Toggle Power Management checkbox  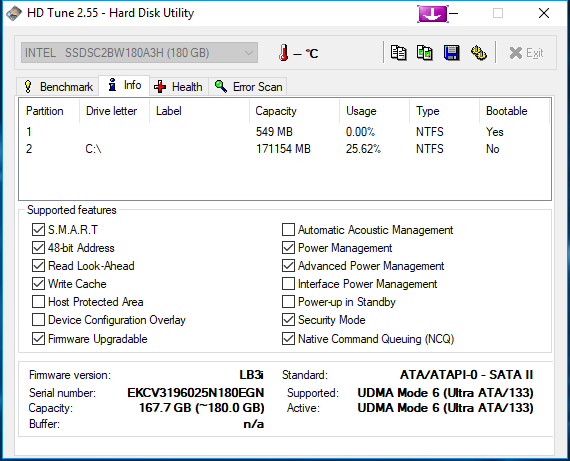[x=288, y=248]
